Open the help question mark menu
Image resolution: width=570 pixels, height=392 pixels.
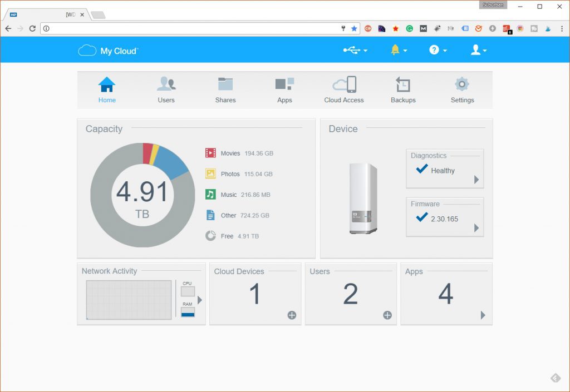438,50
